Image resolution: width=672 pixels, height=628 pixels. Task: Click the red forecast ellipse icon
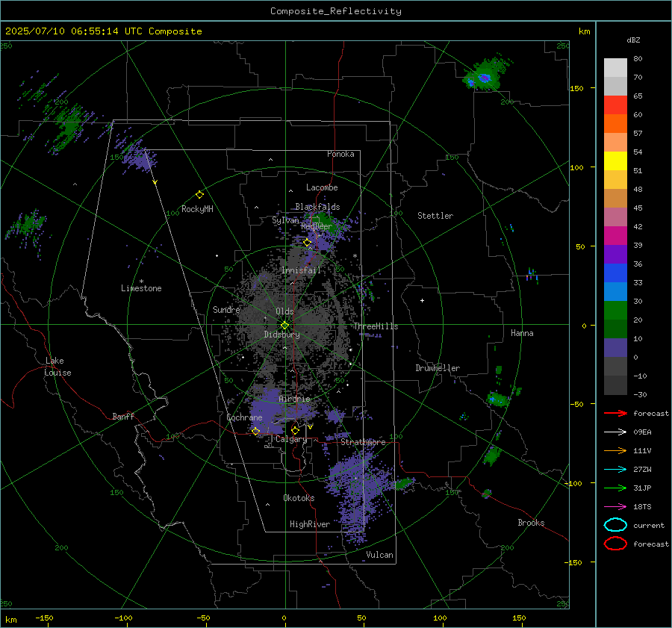pos(615,544)
